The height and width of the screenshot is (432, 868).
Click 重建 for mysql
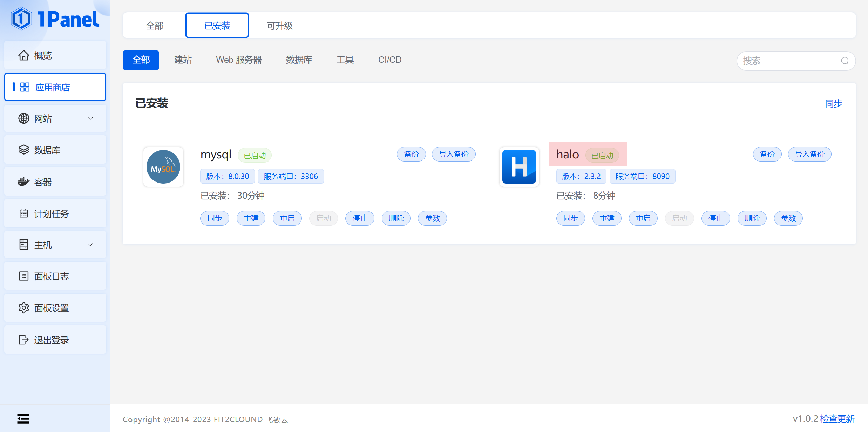click(251, 218)
